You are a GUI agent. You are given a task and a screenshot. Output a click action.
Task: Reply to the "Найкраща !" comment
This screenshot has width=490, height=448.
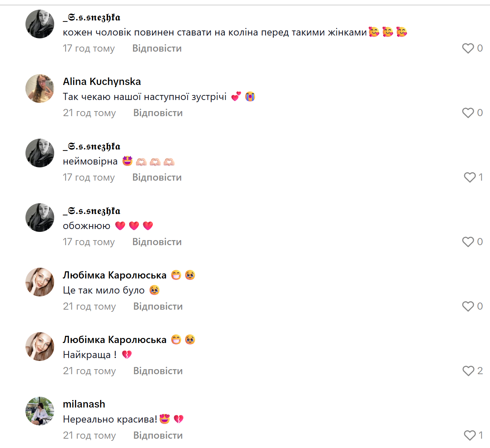(158, 371)
